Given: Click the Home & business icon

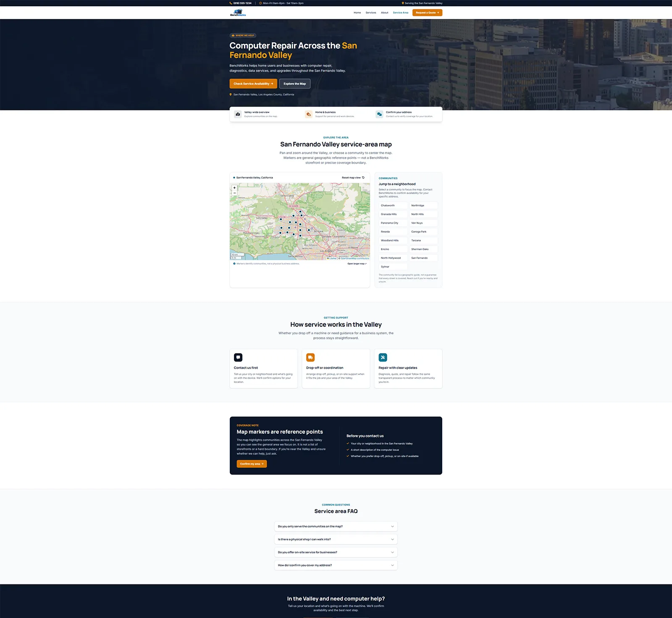Looking at the screenshot, I should pos(309,114).
